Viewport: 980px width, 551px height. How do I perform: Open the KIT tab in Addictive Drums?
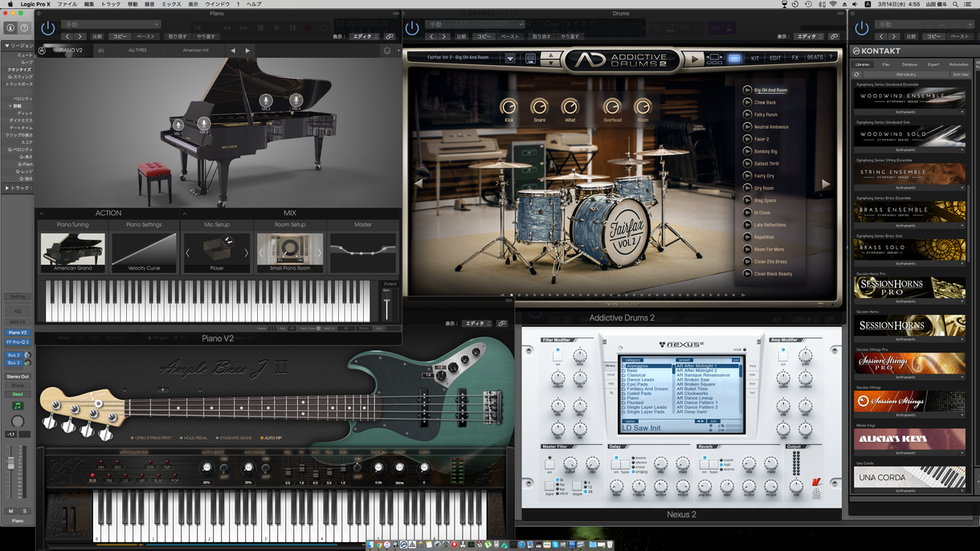point(755,59)
